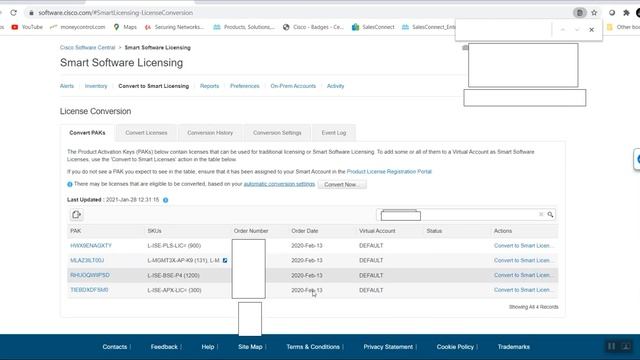Open Cookie Policy in the footer
Image resolution: width=640 pixels, height=360 pixels.
click(455, 347)
